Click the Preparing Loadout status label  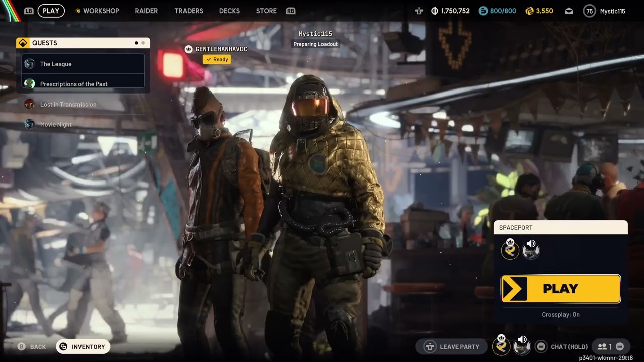[x=315, y=44]
